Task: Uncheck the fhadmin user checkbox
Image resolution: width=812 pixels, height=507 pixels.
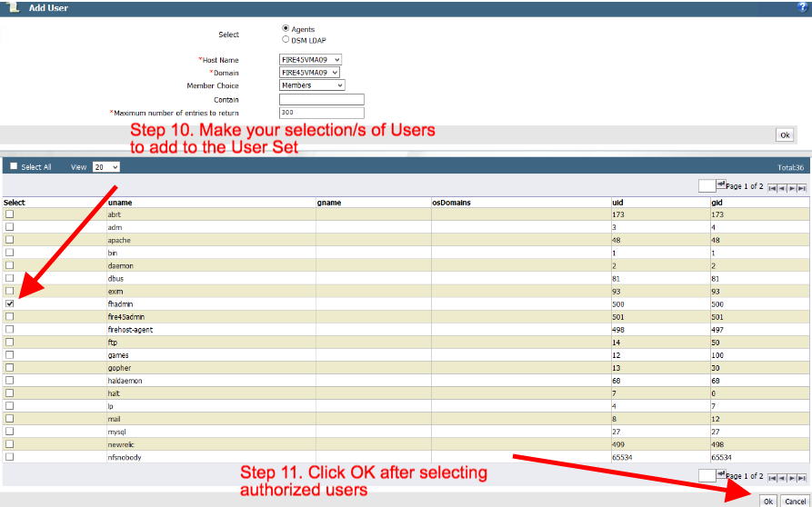Action: point(10,303)
